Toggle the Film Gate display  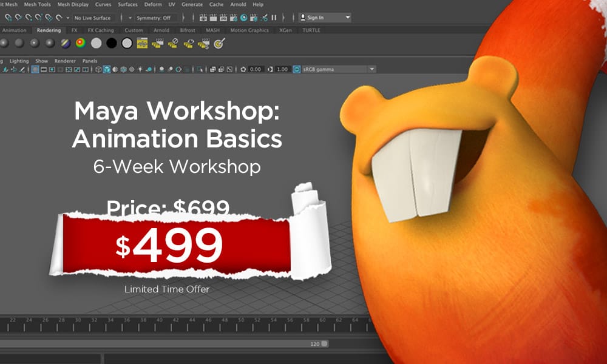click(43, 69)
